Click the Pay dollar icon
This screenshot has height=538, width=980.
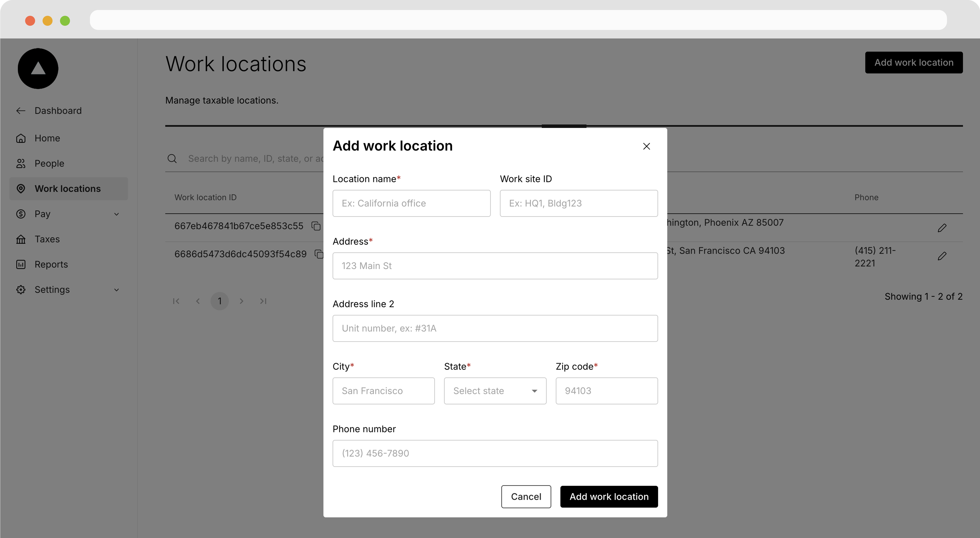pos(21,214)
